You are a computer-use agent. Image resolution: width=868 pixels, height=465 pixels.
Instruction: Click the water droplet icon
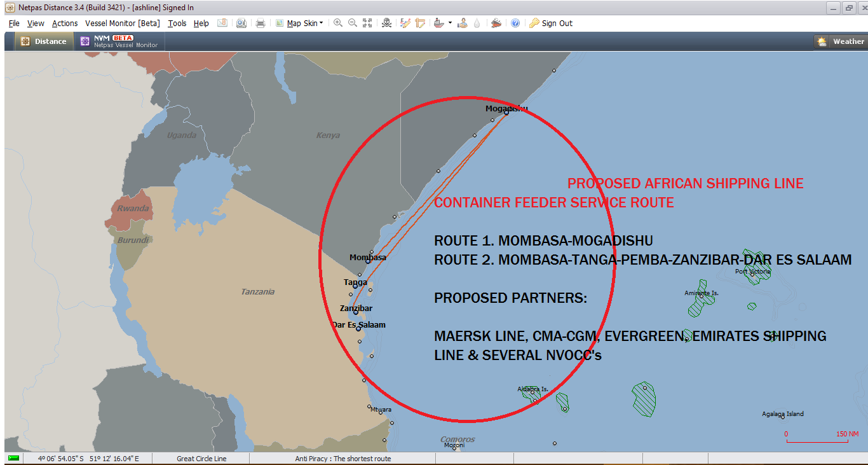[477, 22]
